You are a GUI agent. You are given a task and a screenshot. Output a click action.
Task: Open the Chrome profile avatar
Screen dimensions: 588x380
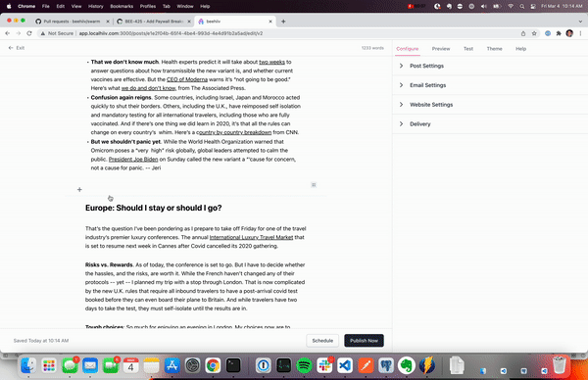(569, 33)
